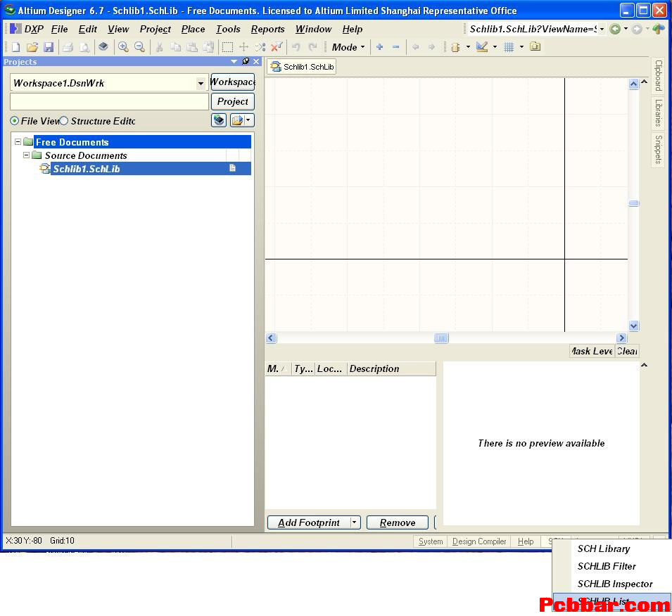Click the layered-books icon beside Structure Editor
Screen dimensions: 672x616
tap(219, 120)
